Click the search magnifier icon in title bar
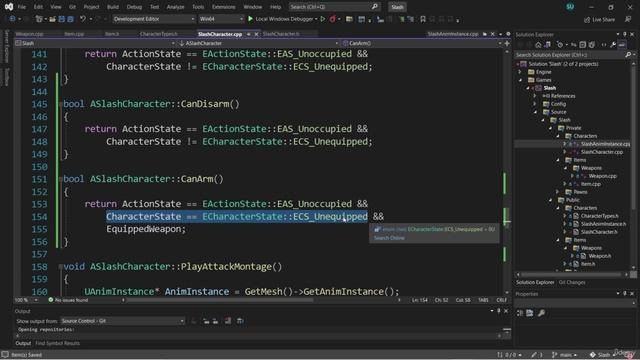This screenshot has height=360, width=640. click(375, 7)
